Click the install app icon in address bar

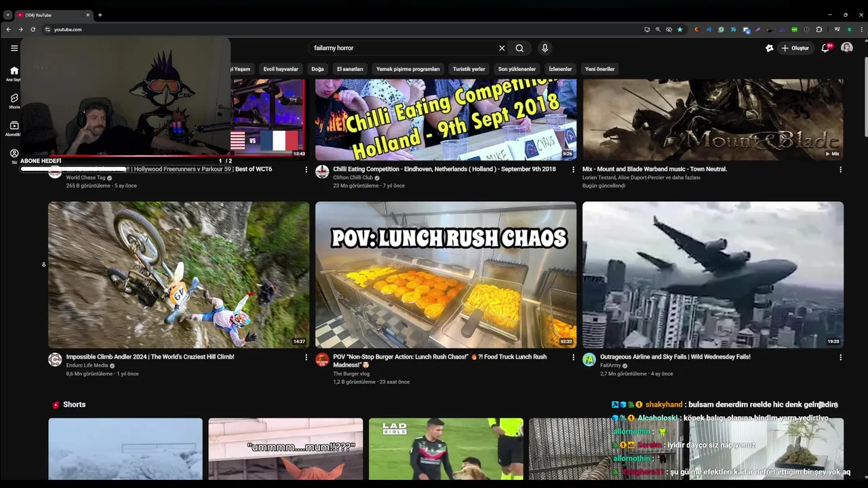pos(647,30)
